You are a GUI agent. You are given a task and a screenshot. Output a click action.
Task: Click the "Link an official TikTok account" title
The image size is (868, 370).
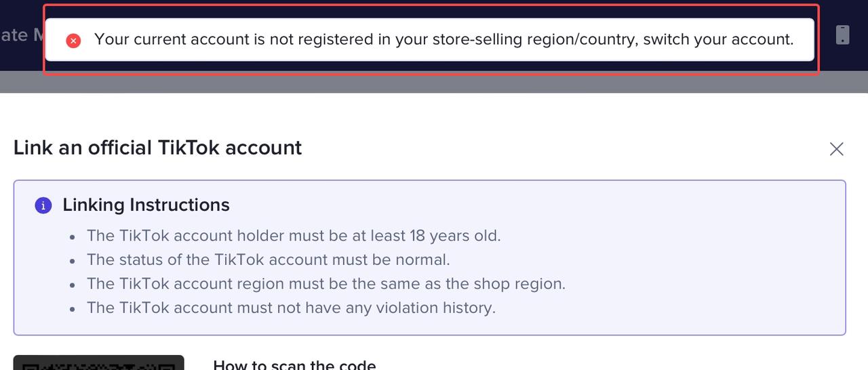[158, 148]
